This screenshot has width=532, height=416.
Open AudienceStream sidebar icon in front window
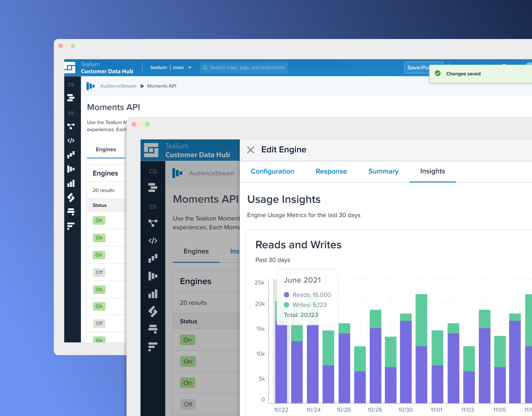pos(153,276)
